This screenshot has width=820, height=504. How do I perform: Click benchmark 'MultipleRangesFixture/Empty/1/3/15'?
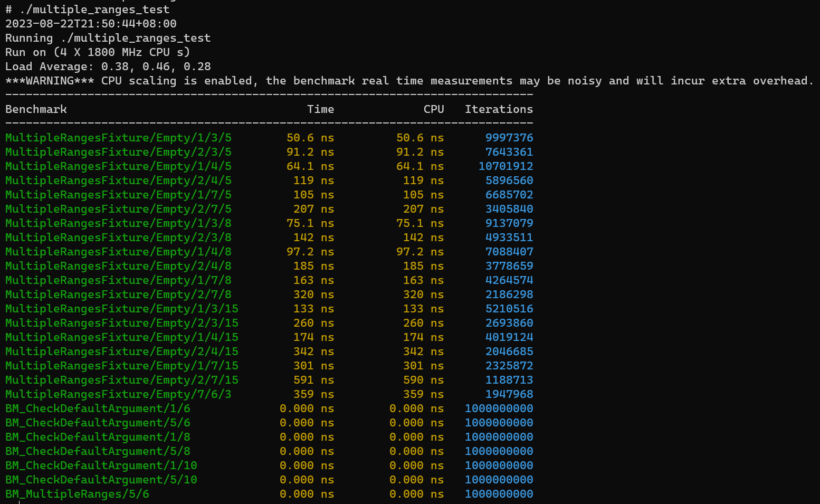click(122, 309)
